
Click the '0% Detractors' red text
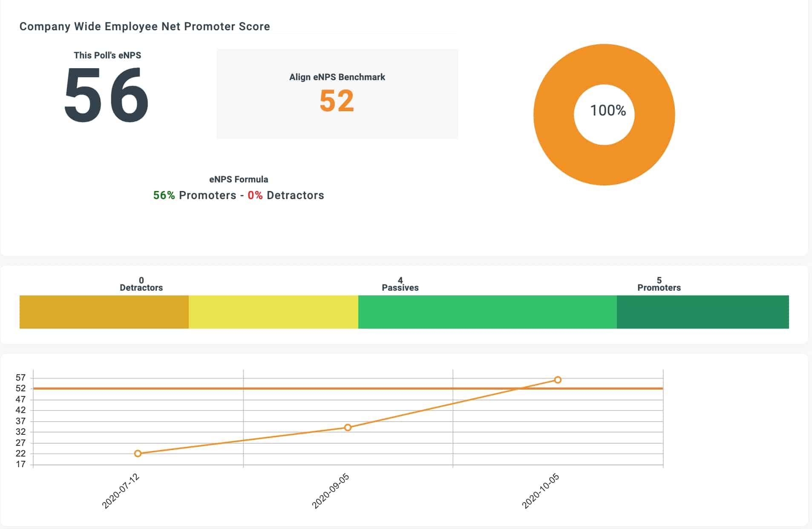pos(255,195)
